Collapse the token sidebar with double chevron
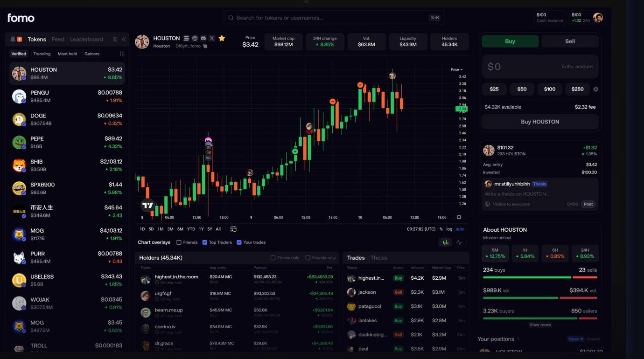The height and width of the screenshot is (359, 644). tap(124, 39)
